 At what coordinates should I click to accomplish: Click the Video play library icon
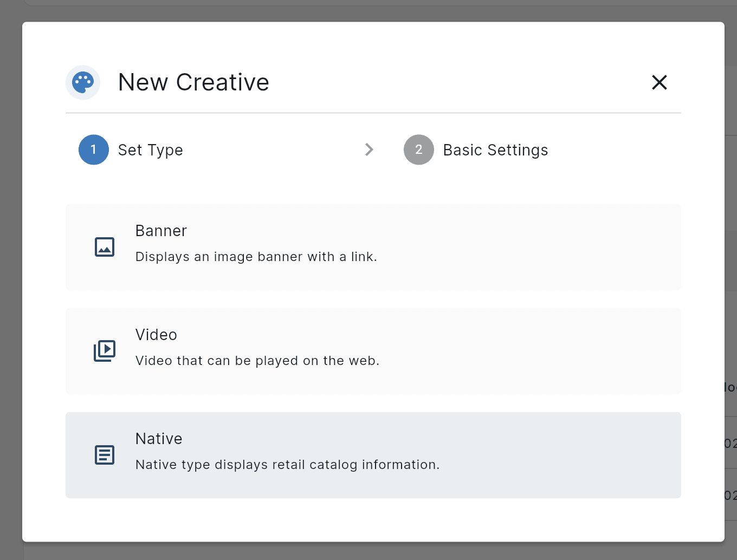pos(105,351)
